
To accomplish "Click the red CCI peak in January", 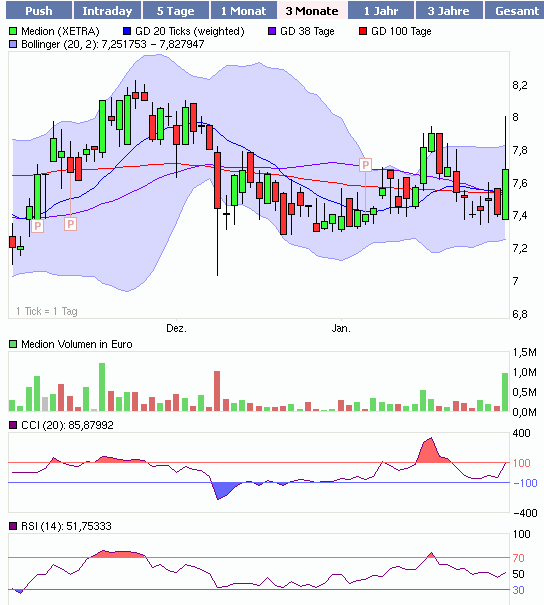I will pyautogui.click(x=429, y=450).
